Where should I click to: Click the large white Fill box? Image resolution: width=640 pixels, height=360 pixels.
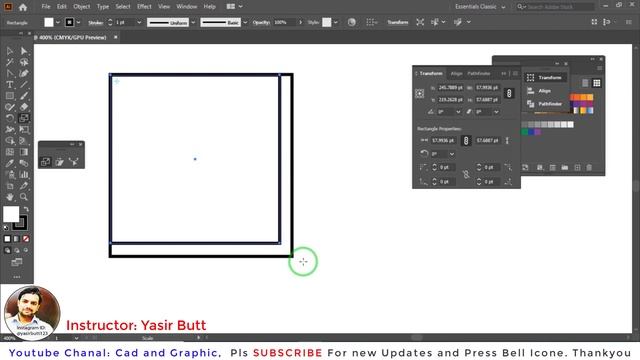point(11,214)
